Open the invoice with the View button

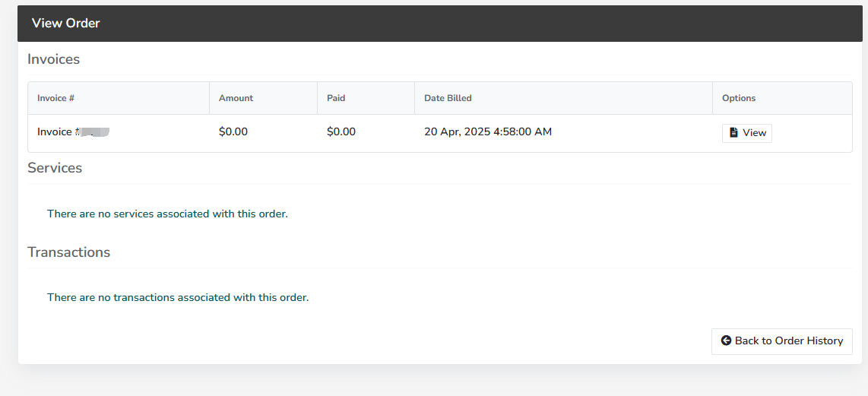click(746, 133)
